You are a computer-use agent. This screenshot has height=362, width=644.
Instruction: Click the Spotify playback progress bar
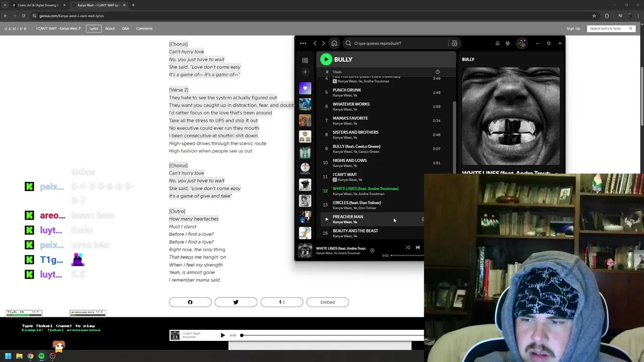[407, 255]
